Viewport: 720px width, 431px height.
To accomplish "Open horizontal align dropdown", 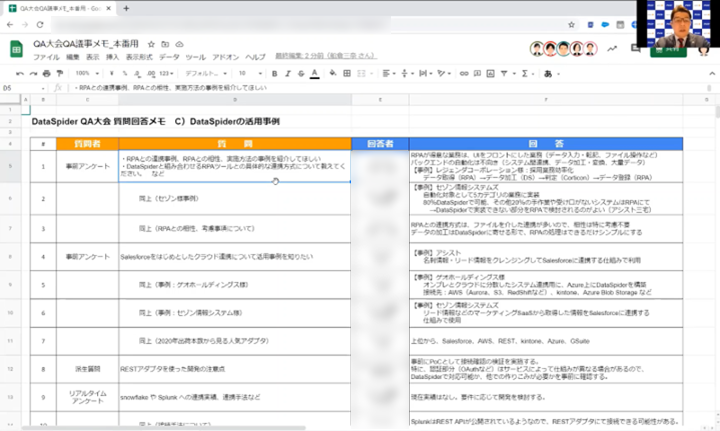I will [388, 73].
